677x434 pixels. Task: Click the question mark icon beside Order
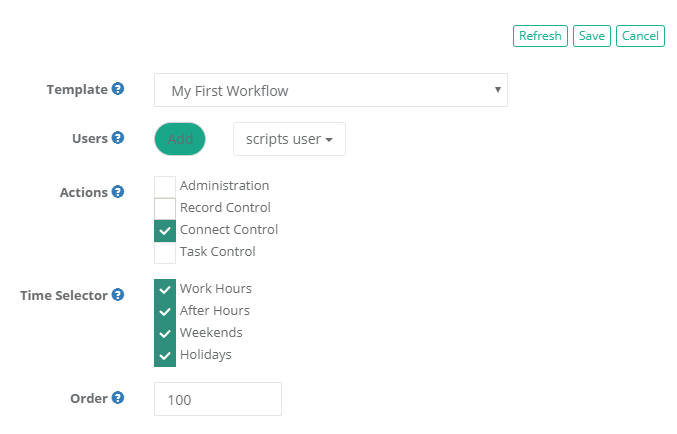tap(118, 398)
